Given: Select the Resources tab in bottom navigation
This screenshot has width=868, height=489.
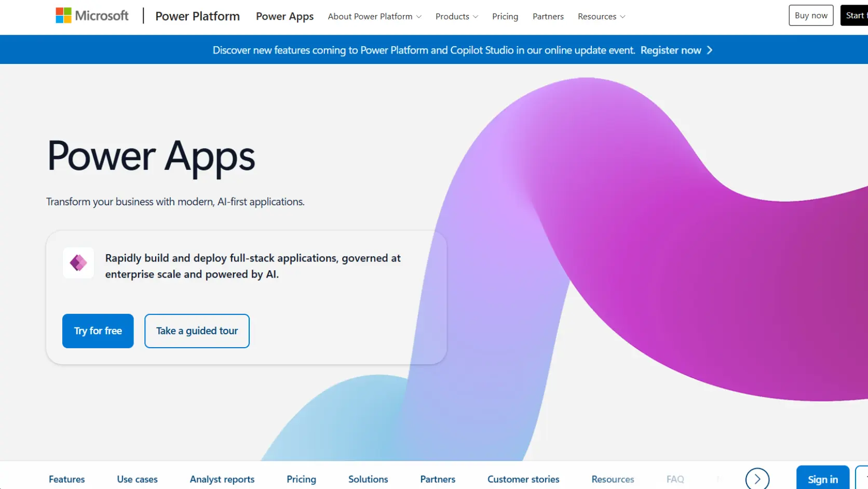Looking at the screenshot, I should 613,479.
